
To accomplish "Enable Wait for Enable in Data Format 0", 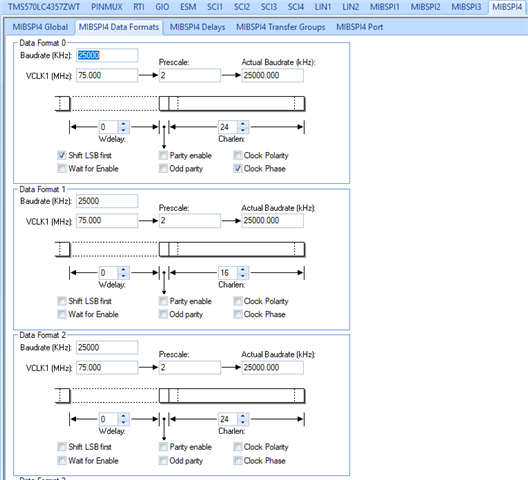I will coord(62,168).
